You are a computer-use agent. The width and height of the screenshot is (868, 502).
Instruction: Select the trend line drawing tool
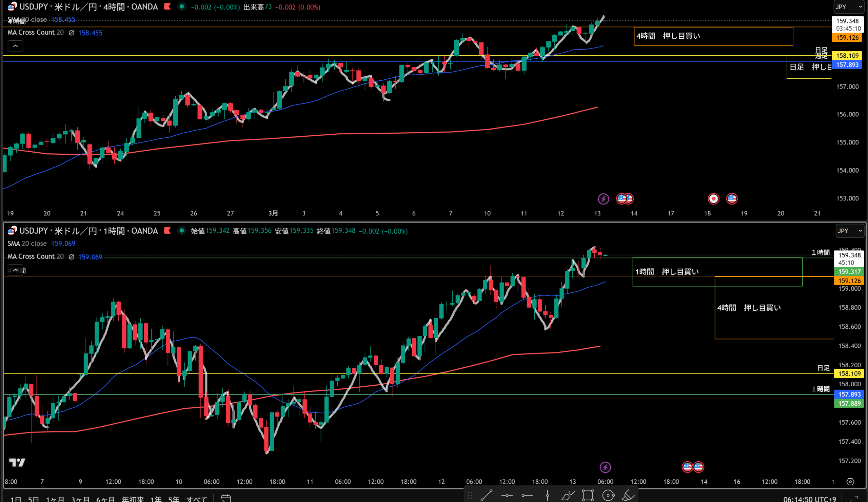click(x=486, y=496)
